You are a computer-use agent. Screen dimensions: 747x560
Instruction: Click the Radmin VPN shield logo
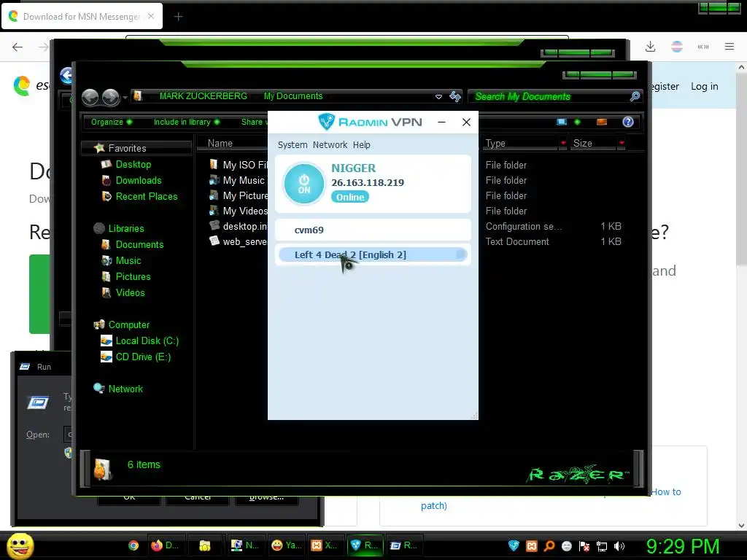(x=326, y=122)
